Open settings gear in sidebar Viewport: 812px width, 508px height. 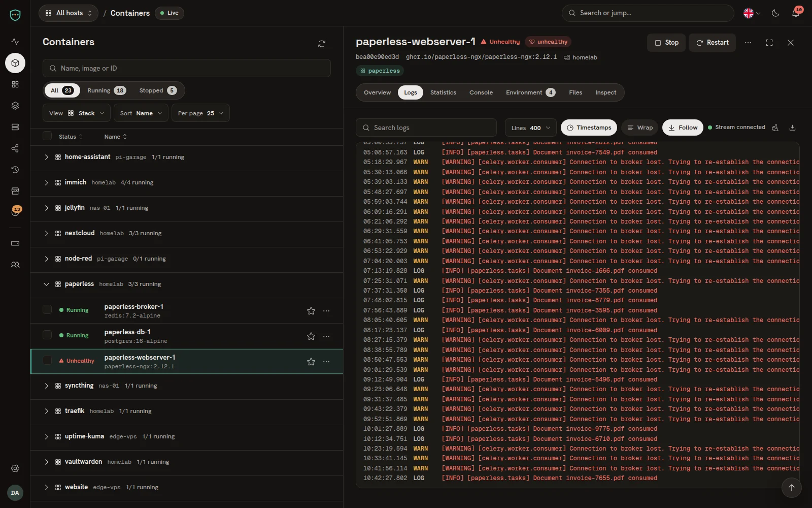pyautogui.click(x=15, y=468)
